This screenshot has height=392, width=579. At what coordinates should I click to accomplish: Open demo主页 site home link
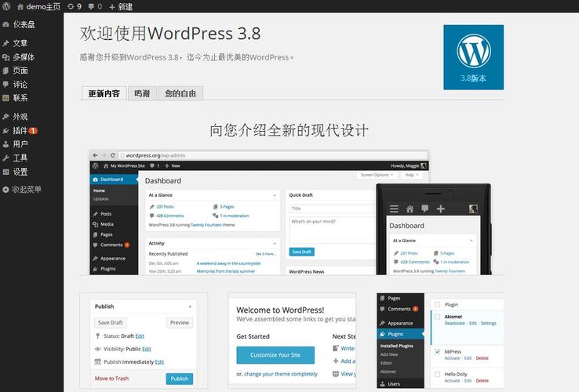tap(38, 6)
